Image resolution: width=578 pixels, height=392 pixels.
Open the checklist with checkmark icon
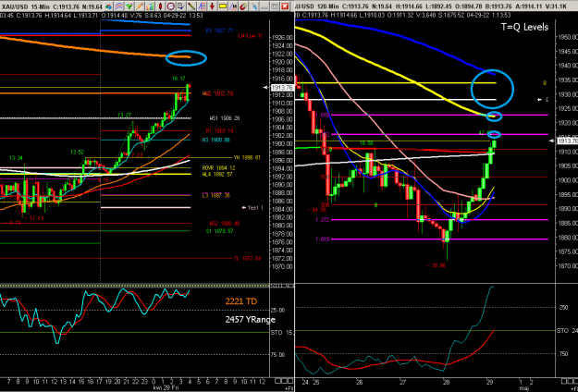click(x=181, y=6)
